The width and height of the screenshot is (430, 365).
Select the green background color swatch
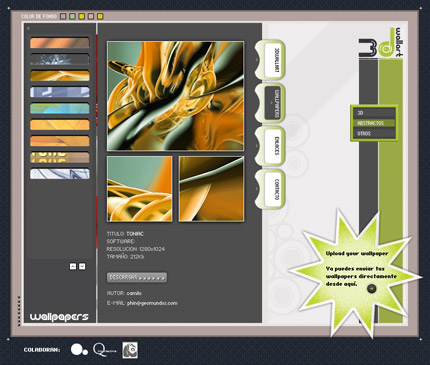pos(72,16)
